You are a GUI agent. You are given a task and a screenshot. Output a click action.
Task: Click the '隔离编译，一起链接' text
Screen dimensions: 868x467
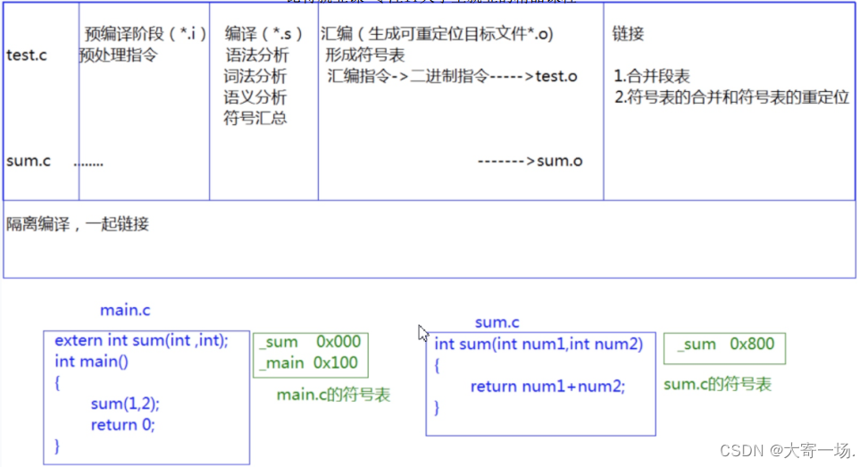[x=78, y=224]
